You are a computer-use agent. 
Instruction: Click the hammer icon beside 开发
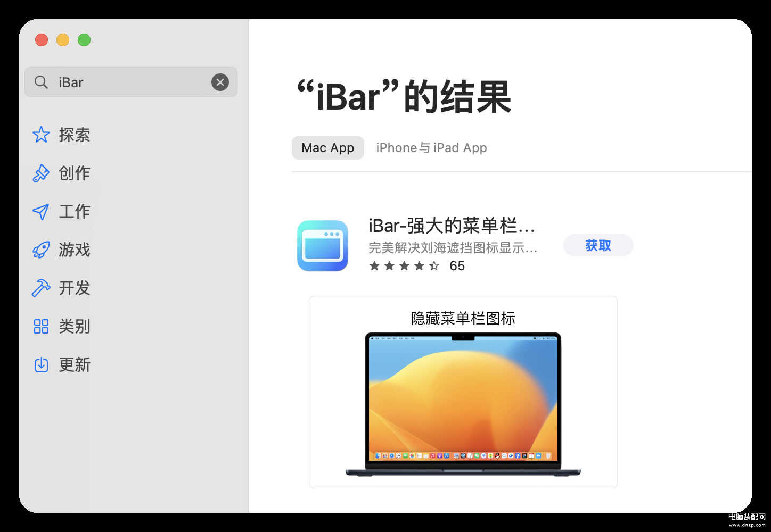point(41,288)
